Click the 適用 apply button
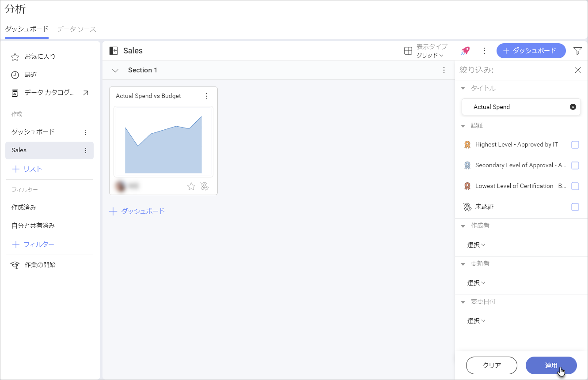588x380 pixels. click(x=551, y=365)
